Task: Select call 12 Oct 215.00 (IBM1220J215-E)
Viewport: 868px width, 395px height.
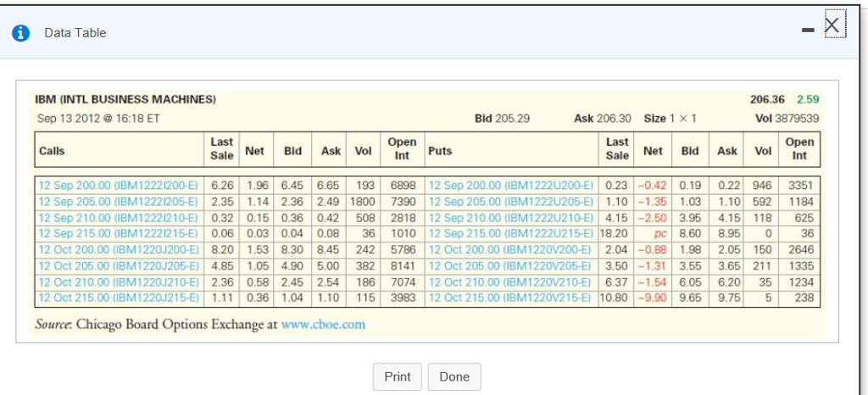Action: pos(119,298)
